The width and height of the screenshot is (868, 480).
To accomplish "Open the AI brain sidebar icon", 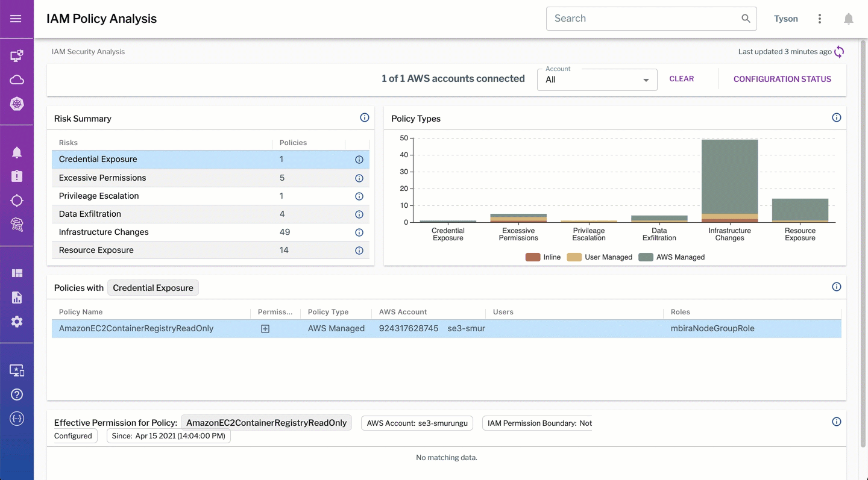I will point(17,225).
